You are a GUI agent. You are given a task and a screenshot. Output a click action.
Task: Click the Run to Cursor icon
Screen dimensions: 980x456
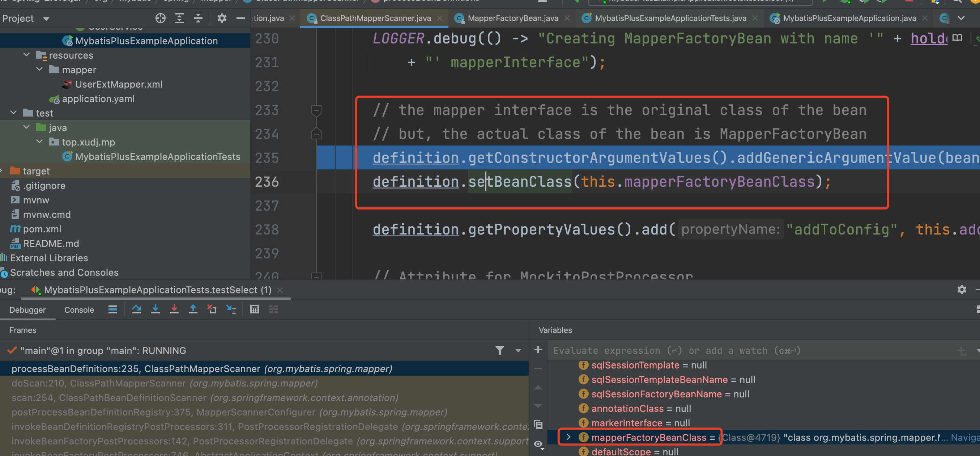231,309
